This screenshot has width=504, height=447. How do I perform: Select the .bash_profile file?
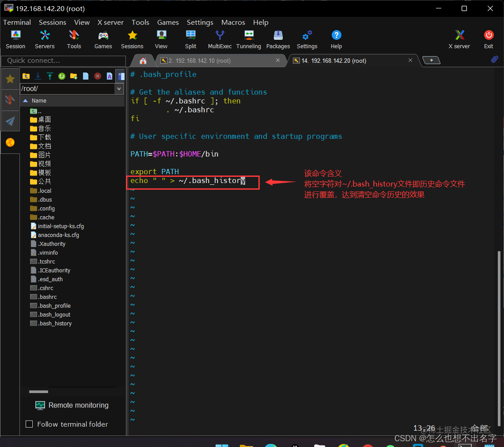50,306
